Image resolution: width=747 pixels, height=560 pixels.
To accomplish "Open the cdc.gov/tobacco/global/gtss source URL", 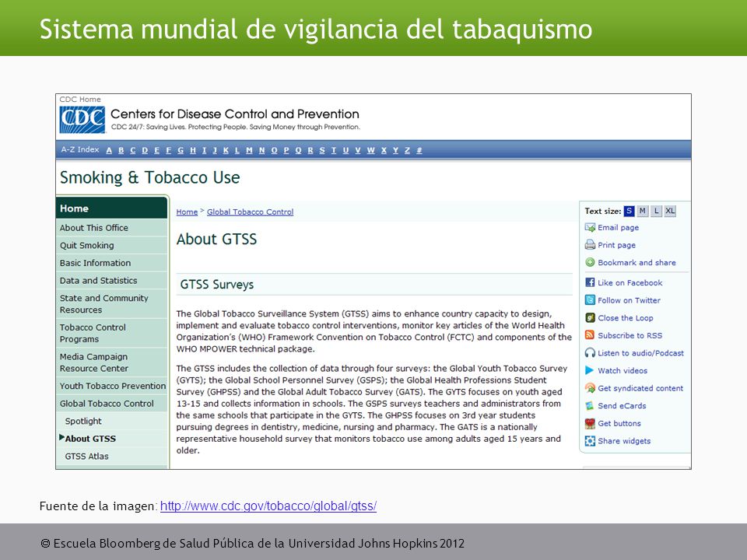I will (268, 506).
